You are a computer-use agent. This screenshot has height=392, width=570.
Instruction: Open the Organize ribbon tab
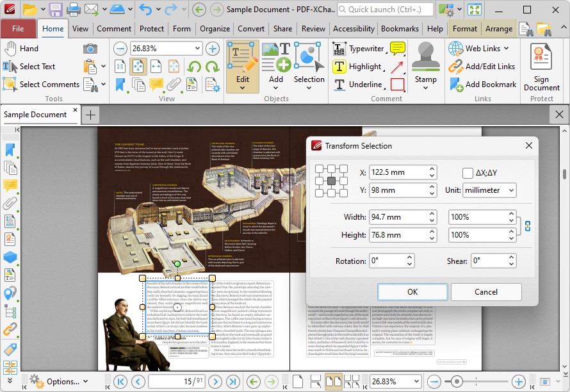215,29
